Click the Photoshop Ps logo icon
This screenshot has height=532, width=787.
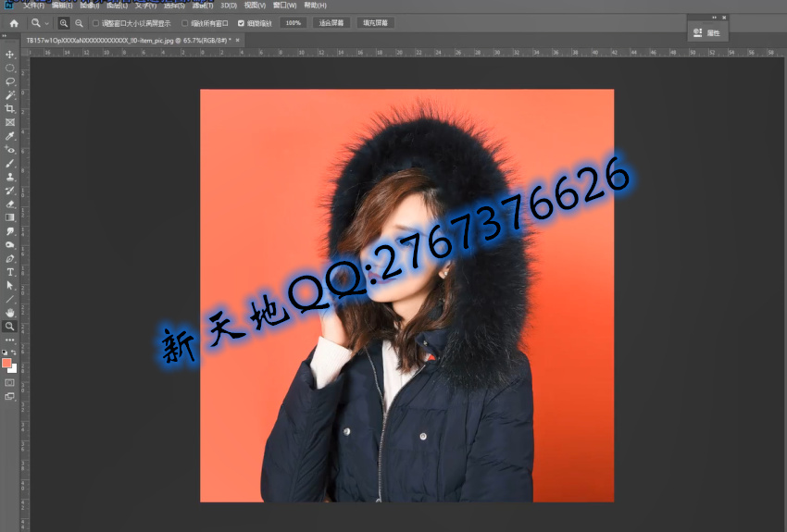point(8,5)
